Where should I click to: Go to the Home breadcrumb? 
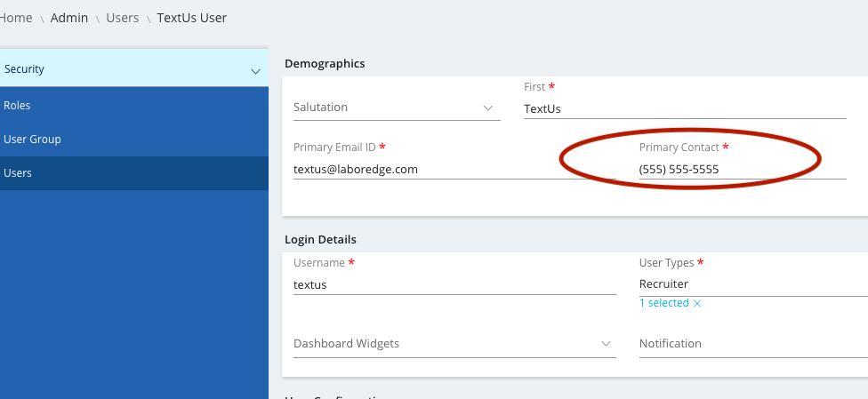pos(17,18)
